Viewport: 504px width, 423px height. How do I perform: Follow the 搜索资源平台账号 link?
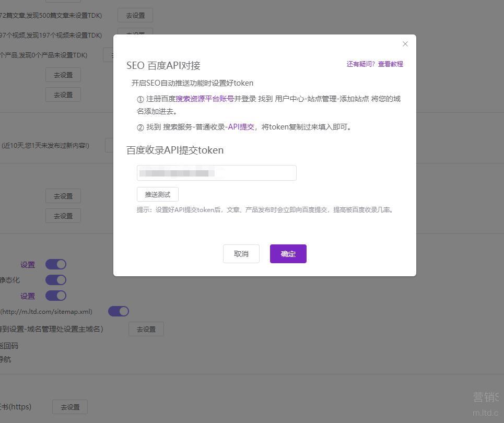204,99
